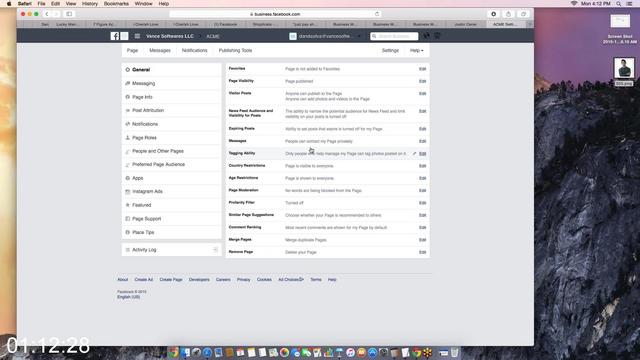Viewport: 640px width, 360px height.
Task: Open the App Store from the dock
Action: tap(372, 352)
